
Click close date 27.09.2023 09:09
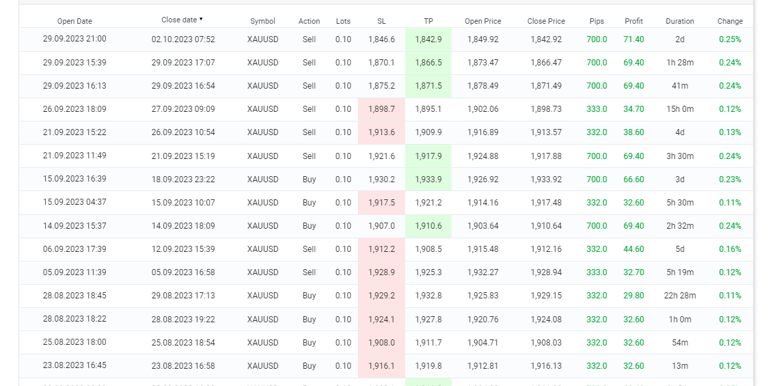tap(183, 109)
